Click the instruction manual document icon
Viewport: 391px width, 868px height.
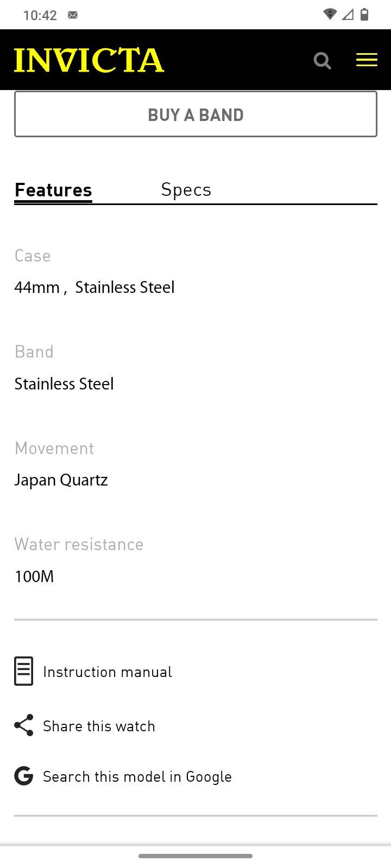[23, 671]
